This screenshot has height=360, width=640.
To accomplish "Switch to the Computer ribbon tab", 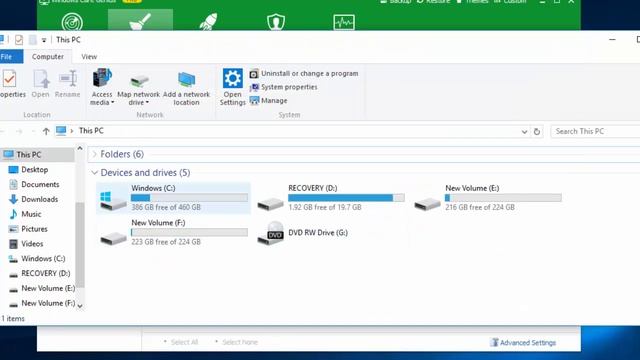I will pyautogui.click(x=48, y=57).
